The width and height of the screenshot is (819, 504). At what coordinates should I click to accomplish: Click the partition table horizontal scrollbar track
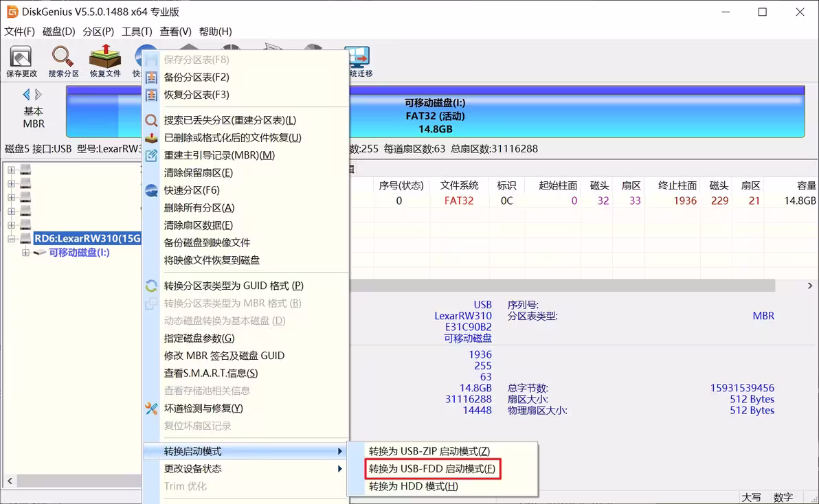pos(563,286)
